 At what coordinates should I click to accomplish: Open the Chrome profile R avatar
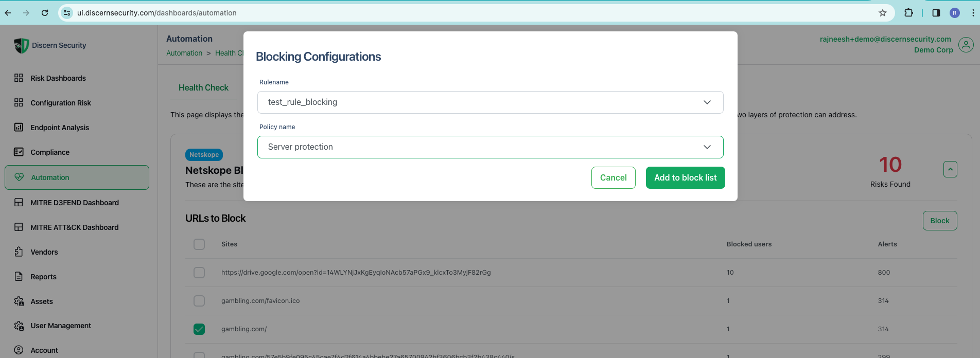(955, 13)
